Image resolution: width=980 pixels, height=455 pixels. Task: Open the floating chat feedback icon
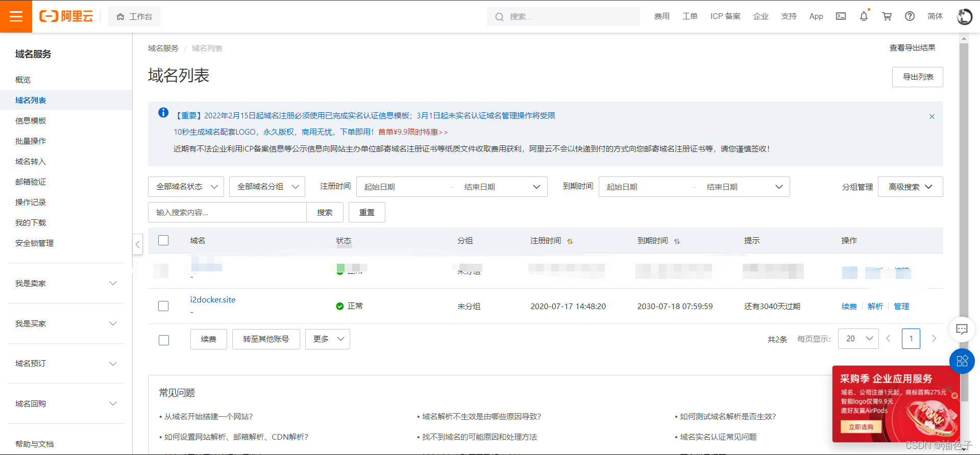962,329
